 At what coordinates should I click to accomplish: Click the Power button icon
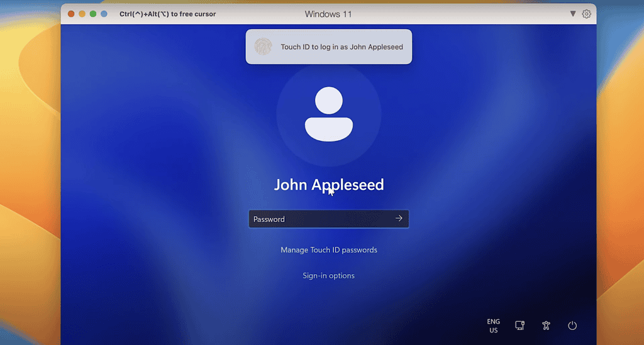(x=572, y=326)
